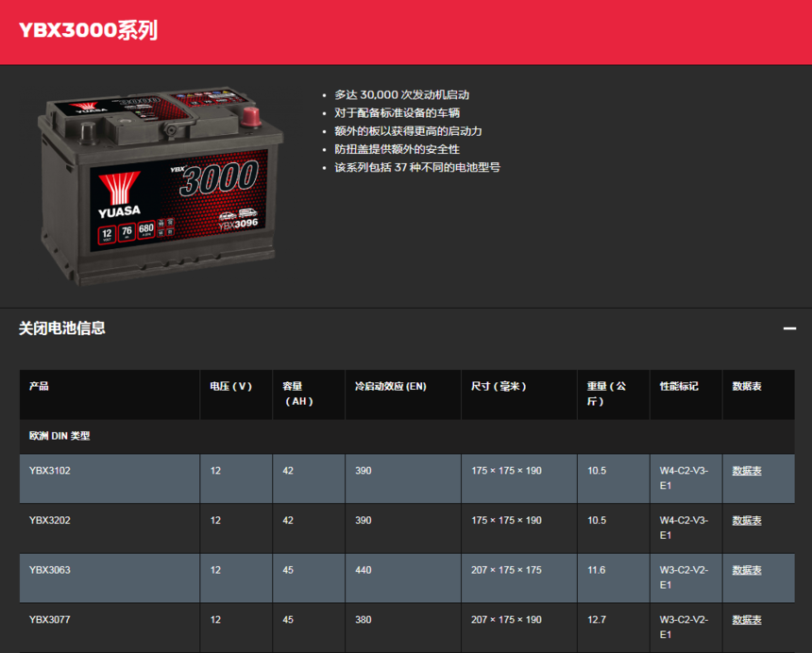Open 数据表 link for YBX3063
This screenshot has width=812, height=653.
click(x=747, y=570)
